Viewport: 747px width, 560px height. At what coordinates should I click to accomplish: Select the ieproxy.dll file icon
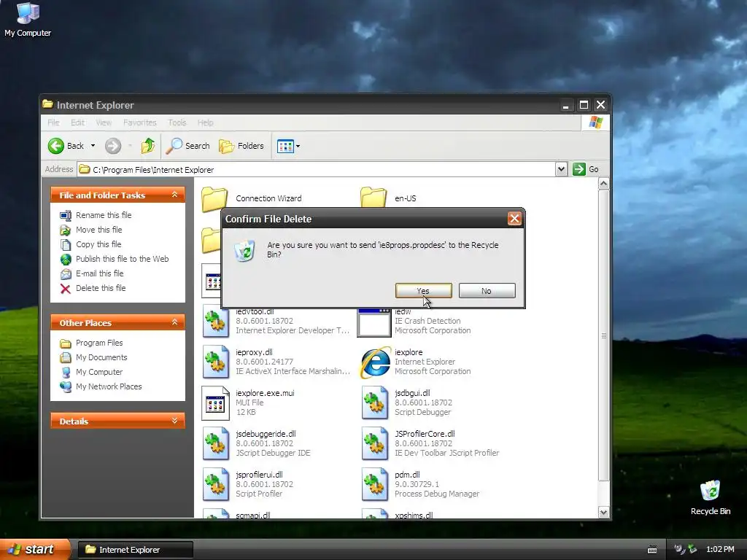point(215,362)
